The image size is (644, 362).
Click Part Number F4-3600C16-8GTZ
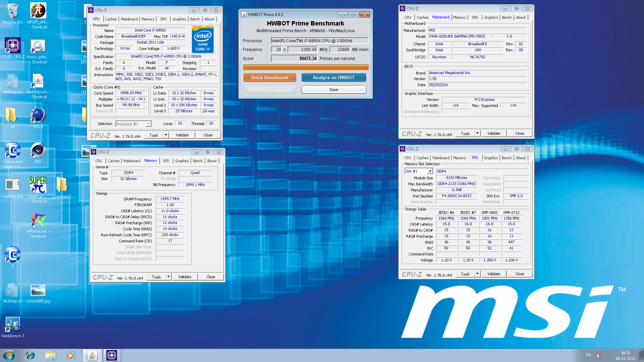457,196
